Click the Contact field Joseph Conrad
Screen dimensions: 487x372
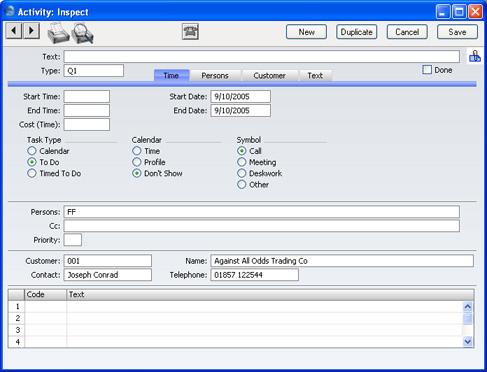(x=108, y=275)
